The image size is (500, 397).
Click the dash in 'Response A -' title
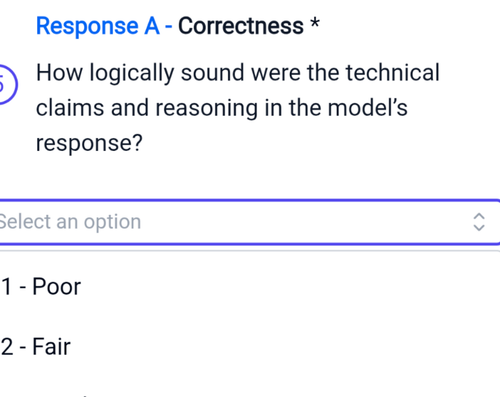[168, 27]
